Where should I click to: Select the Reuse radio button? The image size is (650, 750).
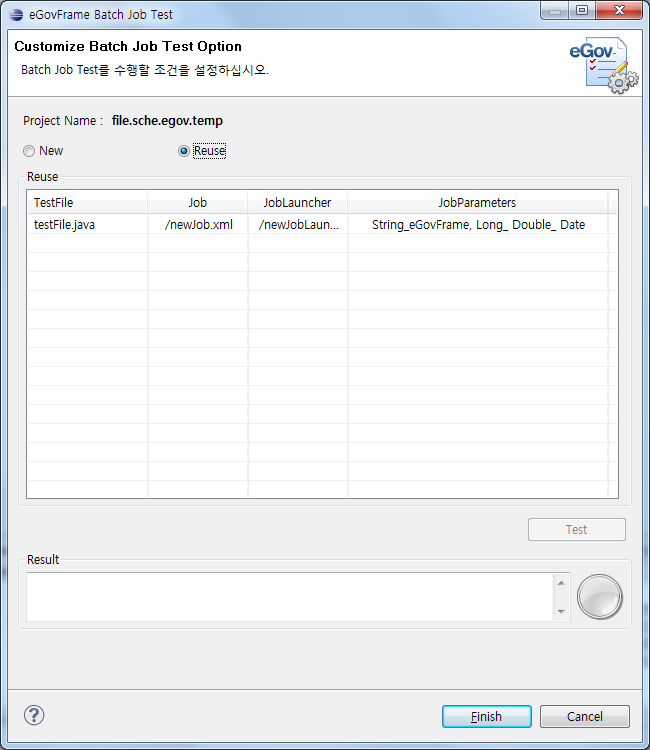pos(183,151)
